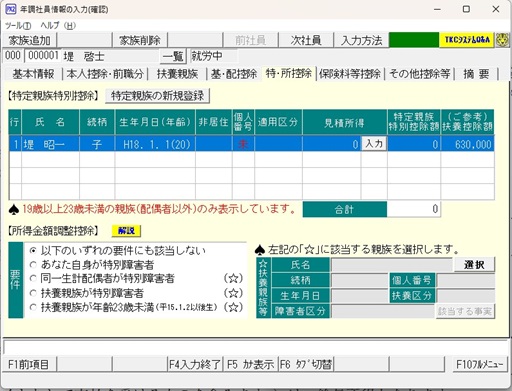Screen dimensions: 512x391
Task: Click the 生年月日 field in ☆扶養親族等 section
Action: point(360,296)
